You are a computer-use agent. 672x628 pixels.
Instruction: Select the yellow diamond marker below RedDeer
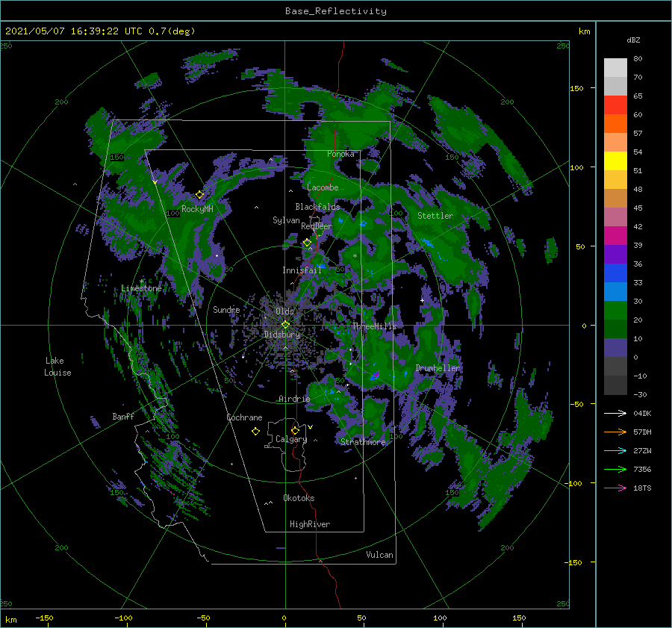coord(307,243)
